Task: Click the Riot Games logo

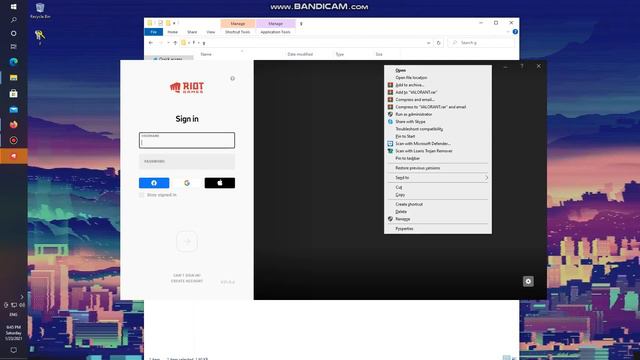Action: click(x=187, y=87)
